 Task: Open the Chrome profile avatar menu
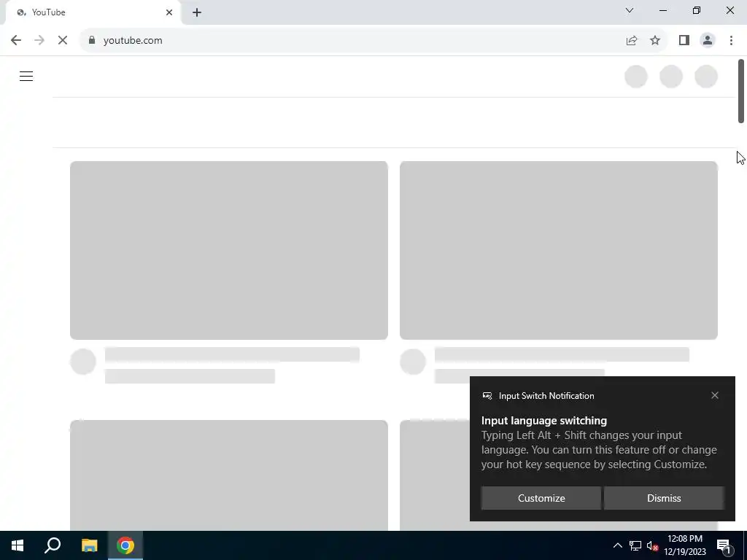(x=708, y=41)
